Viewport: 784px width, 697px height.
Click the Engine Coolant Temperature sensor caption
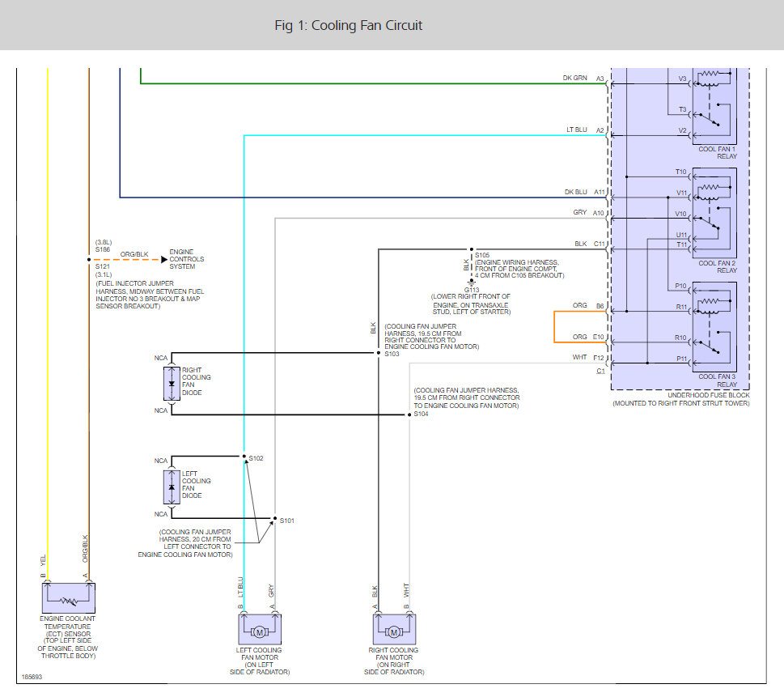pyautogui.click(x=68, y=637)
